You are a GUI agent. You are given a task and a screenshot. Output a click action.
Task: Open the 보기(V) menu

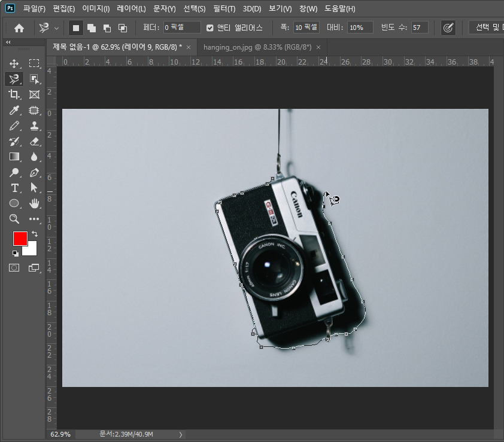[x=280, y=9]
